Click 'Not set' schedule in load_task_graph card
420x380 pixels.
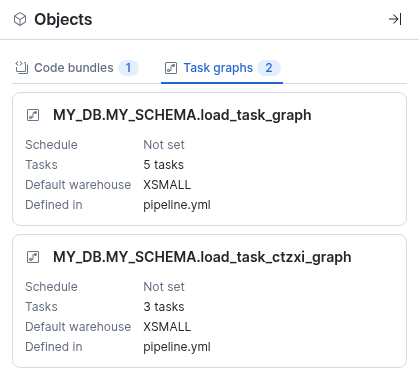coord(164,145)
